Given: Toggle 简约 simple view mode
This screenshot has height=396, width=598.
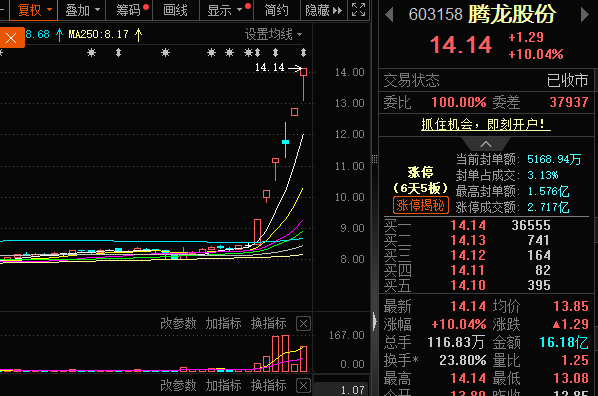Looking at the screenshot, I should (276, 10).
